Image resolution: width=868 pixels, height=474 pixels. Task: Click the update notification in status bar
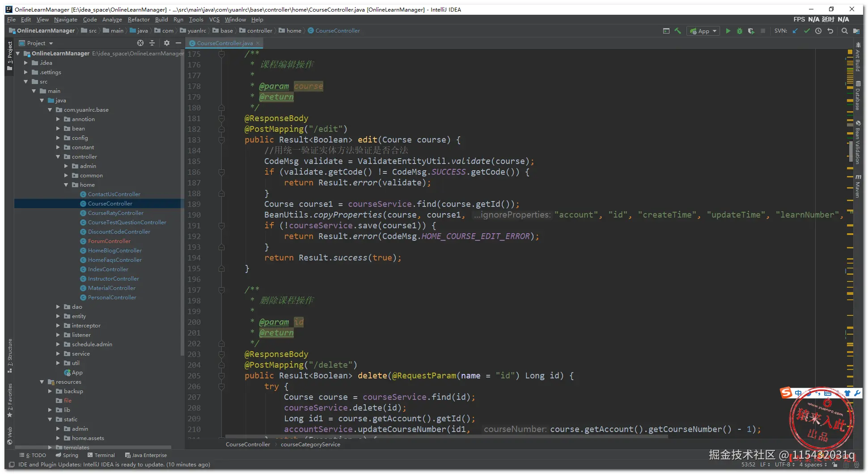(114, 465)
